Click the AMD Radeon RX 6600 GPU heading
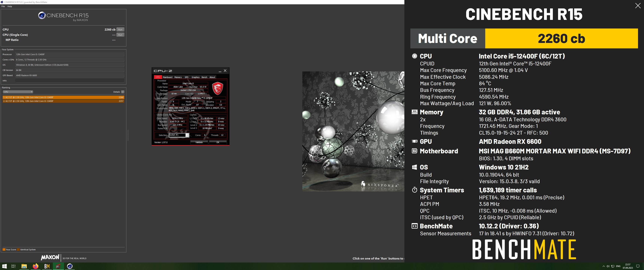The image size is (644, 270). pyautogui.click(x=510, y=142)
